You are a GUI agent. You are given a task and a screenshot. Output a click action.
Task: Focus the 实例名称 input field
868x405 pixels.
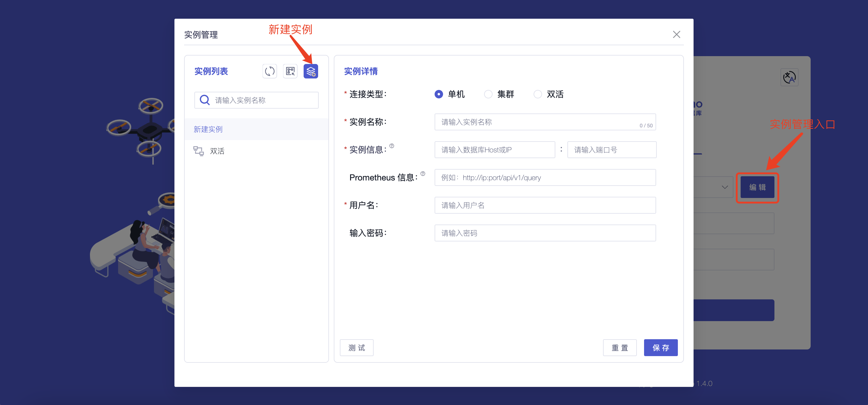tap(536, 122)
